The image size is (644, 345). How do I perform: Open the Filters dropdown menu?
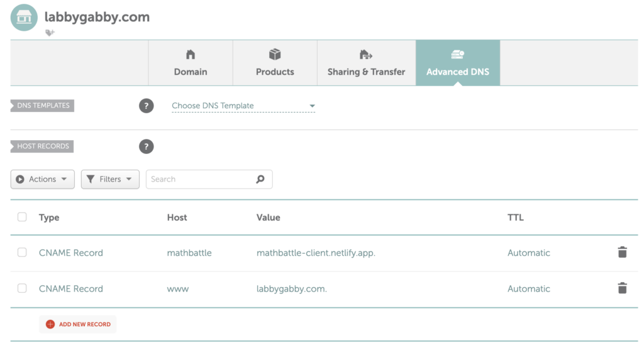(110, 179)
